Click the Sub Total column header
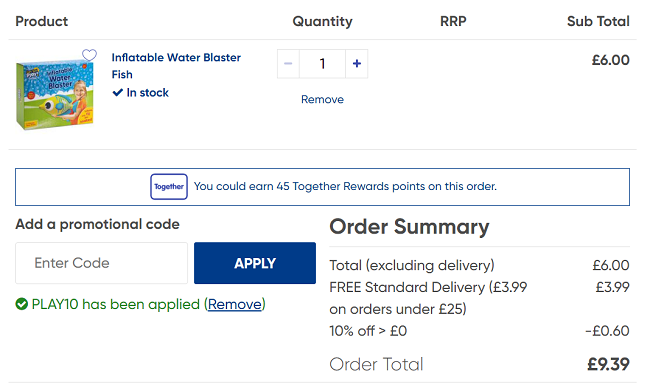650x391 pixels. click(x=598, y=21)
